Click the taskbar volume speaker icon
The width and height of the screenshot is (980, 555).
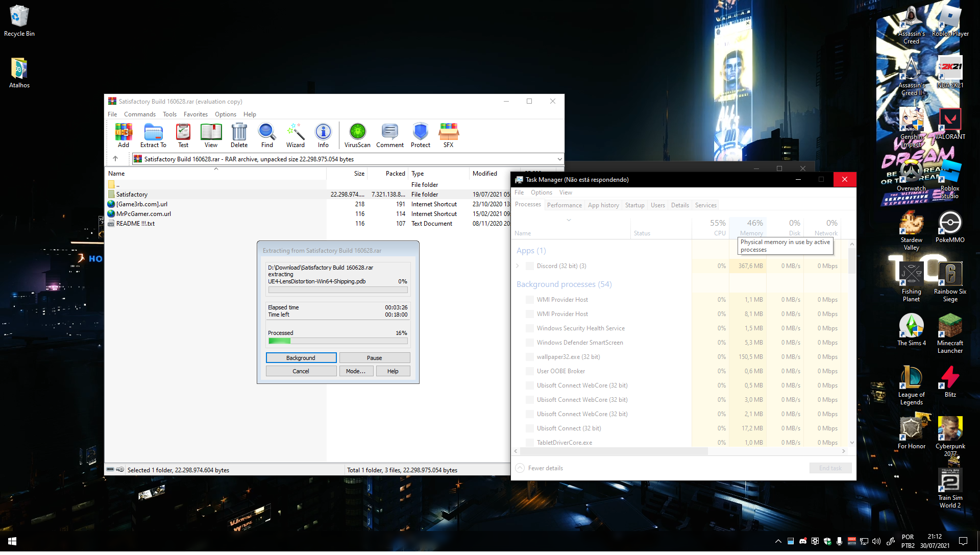pos(876,541)
